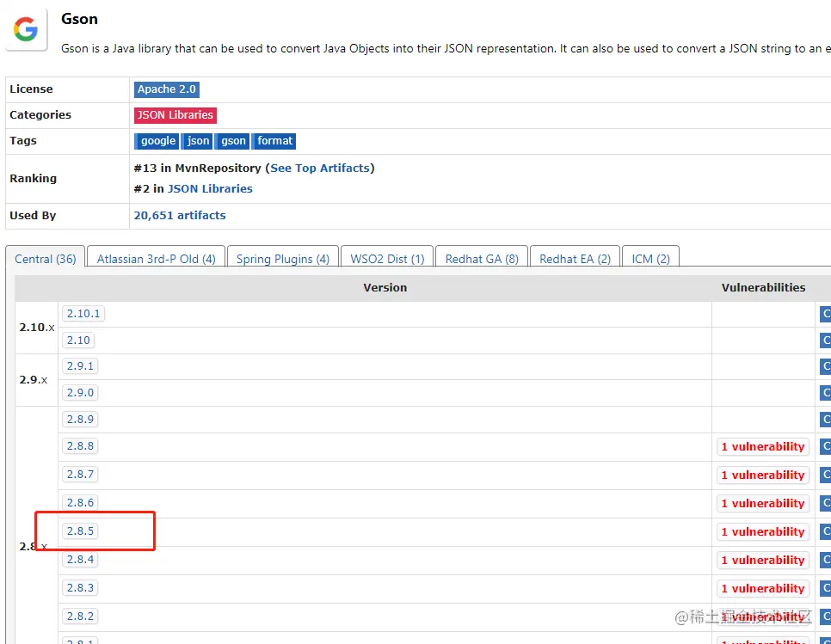Screen dimensions: 831x644
Task: Click the Vulnerabilities column header
Action: click(763, 287)
